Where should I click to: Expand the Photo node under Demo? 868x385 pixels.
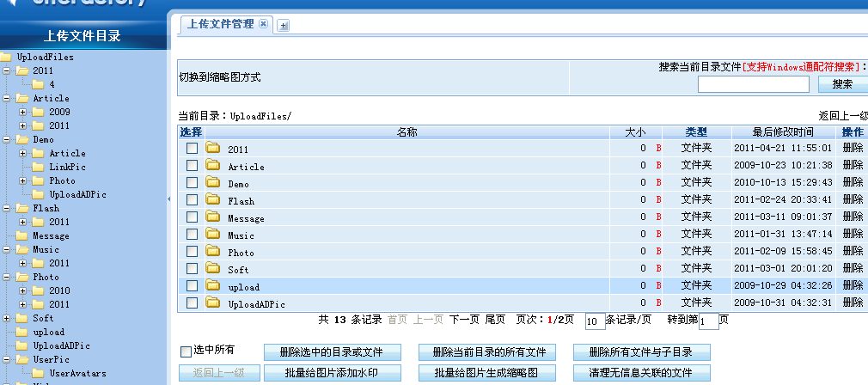(22, 180)
